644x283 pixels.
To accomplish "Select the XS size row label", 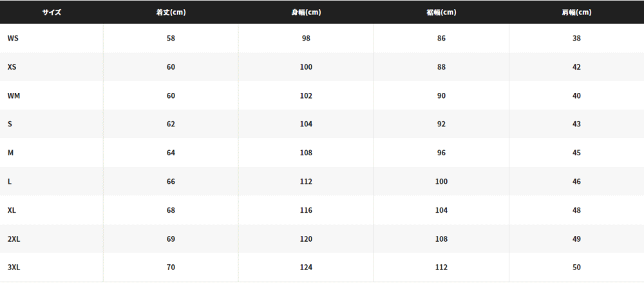I will click(12, 67).
